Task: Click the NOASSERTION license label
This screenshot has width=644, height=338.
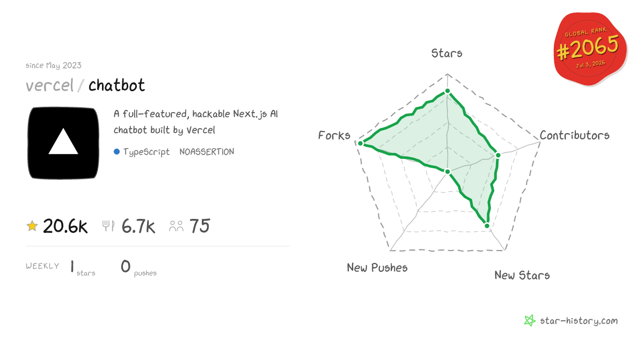Action: click(207, 152)
